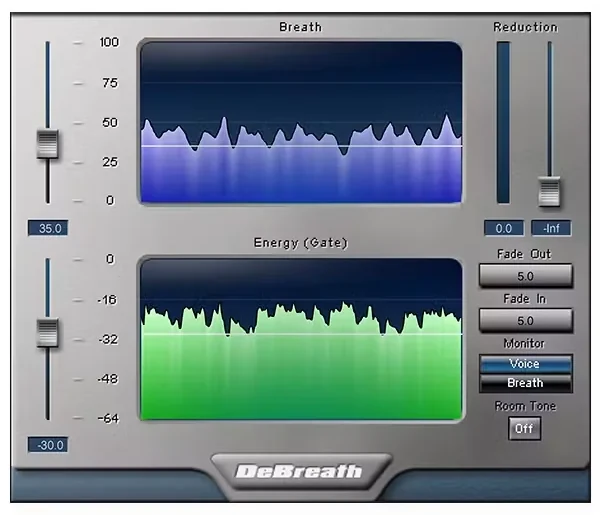Toggle the Room Tone Off button

pos(524,429)
